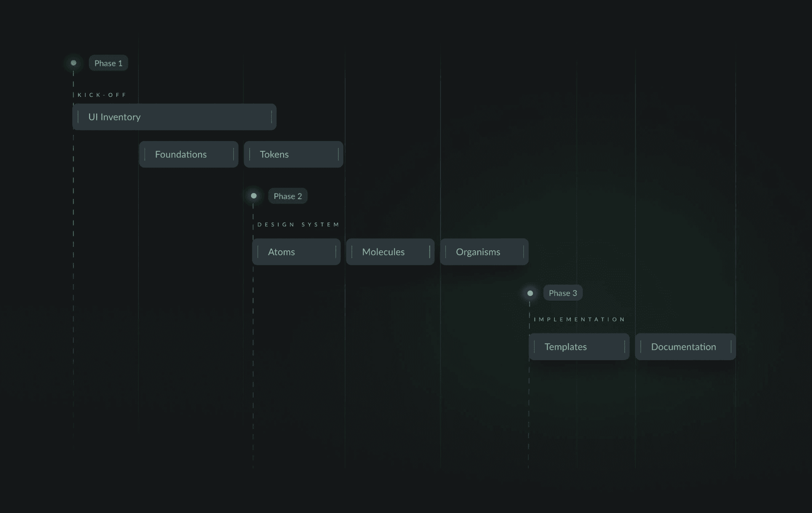The image size is (812, 513).
Task: Click the Molecules task bar
Action: click(390, 252)
